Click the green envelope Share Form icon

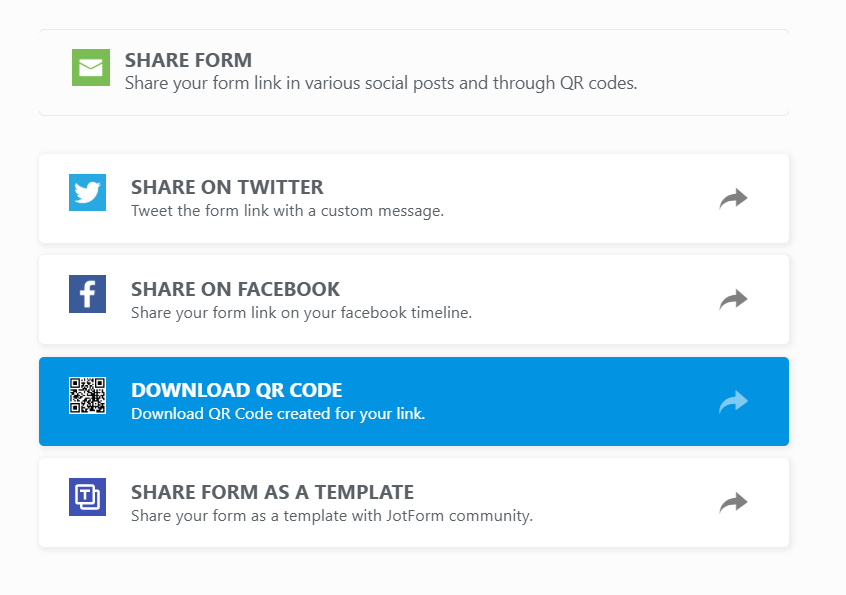pyautogui.click(x=91, y=67)
